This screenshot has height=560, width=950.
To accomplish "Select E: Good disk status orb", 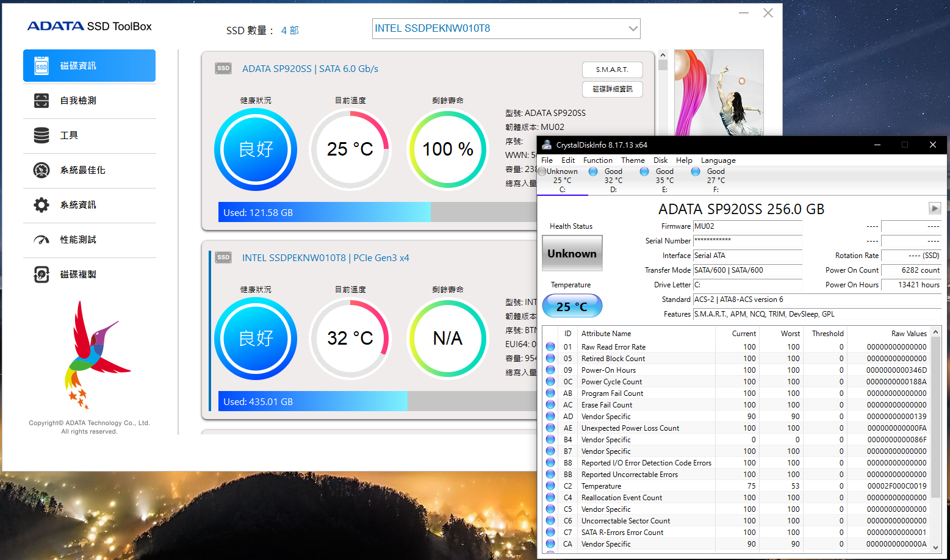I will (644, 172).
